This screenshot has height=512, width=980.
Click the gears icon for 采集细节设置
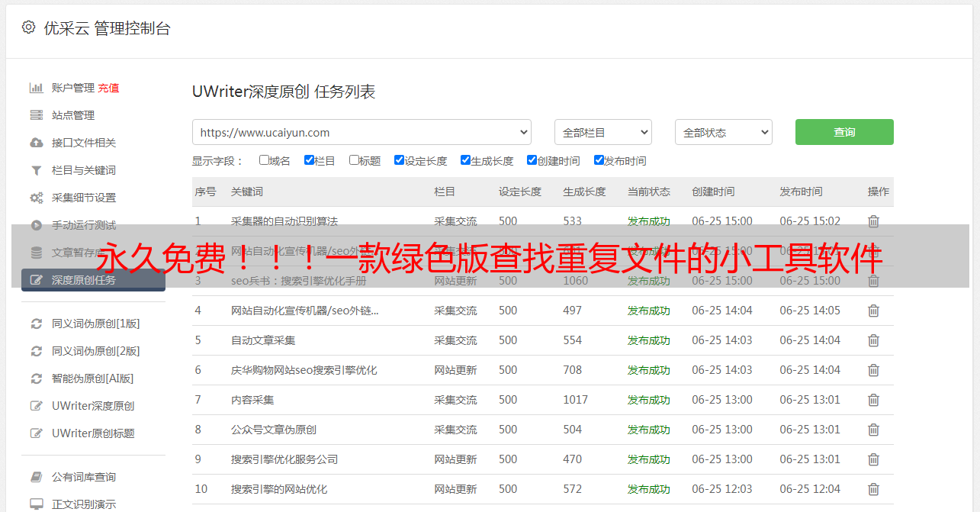36,198
